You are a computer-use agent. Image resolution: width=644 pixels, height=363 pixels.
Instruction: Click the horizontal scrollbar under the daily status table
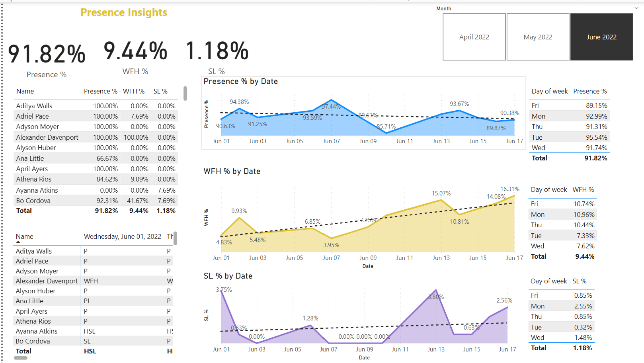click(21, 358)
